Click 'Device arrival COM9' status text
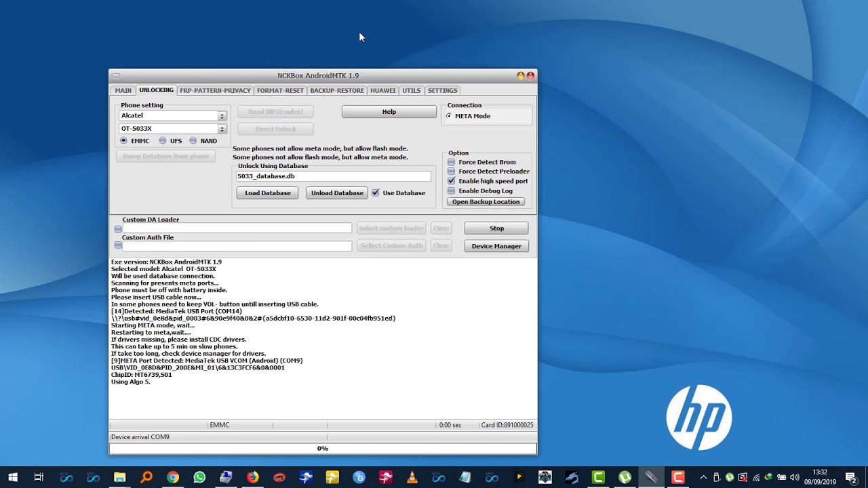This screenshot has height=488, width=868. (x=140, y=437)
